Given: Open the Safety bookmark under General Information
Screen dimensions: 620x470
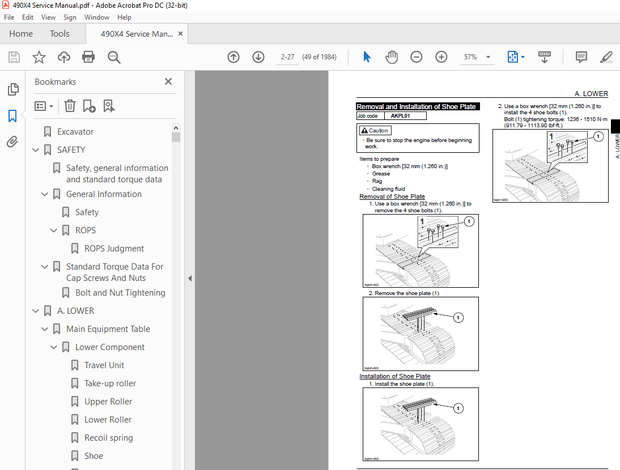Looking at the screenshot, I should tap(87, 212).
